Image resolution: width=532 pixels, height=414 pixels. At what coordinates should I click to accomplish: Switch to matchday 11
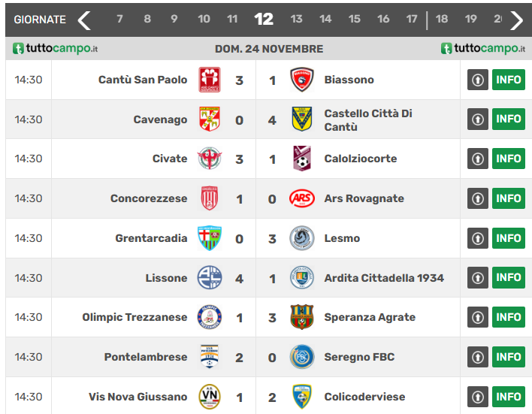coord(232,20)
